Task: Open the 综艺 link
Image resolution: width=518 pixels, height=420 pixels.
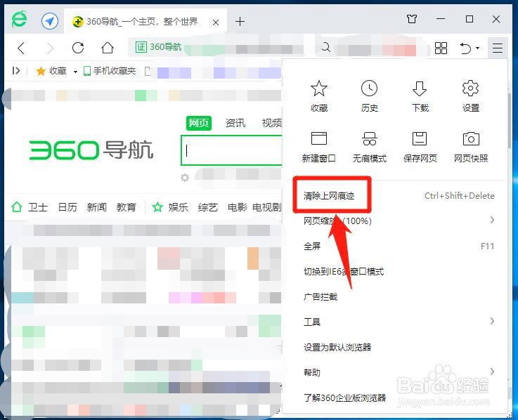Action: [x=208, y=207]
